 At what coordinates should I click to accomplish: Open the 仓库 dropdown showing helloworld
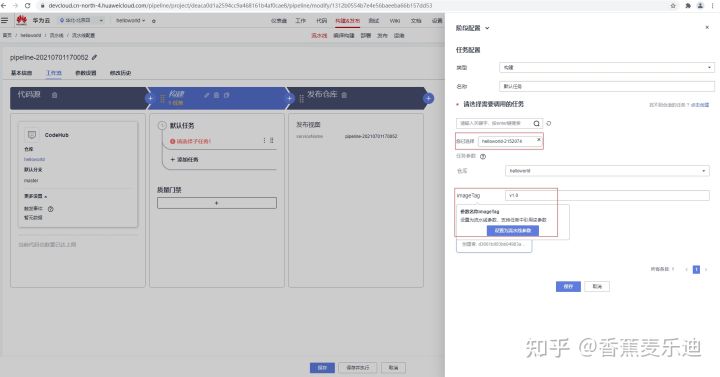(607, 171)
